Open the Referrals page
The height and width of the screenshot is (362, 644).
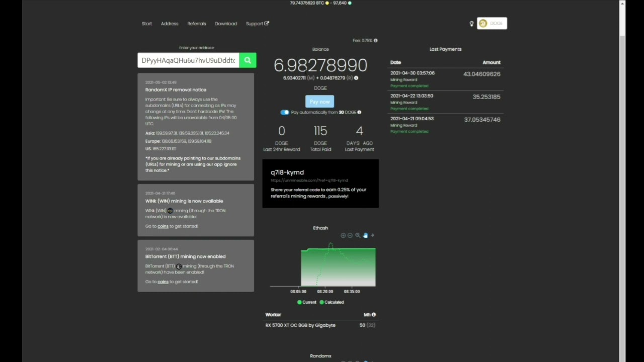pos(197,24)
